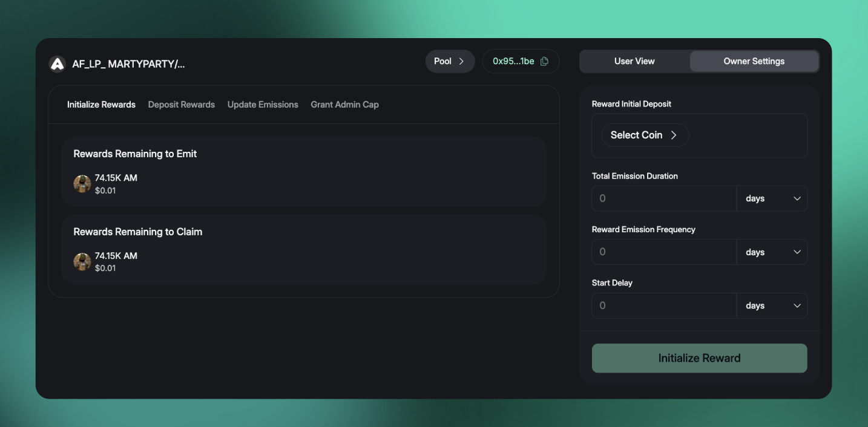Copy the 0x95...1be address via copy icon
The height and width of the screenshot is (427, 868).
coord(544,61)
